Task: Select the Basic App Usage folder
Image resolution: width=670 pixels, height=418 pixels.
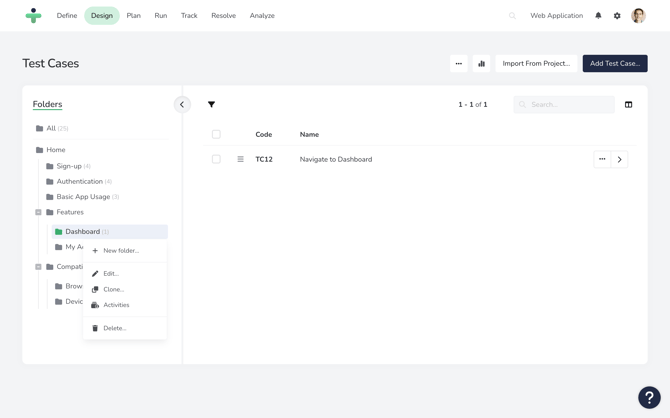Action: [x=82, y=197]
